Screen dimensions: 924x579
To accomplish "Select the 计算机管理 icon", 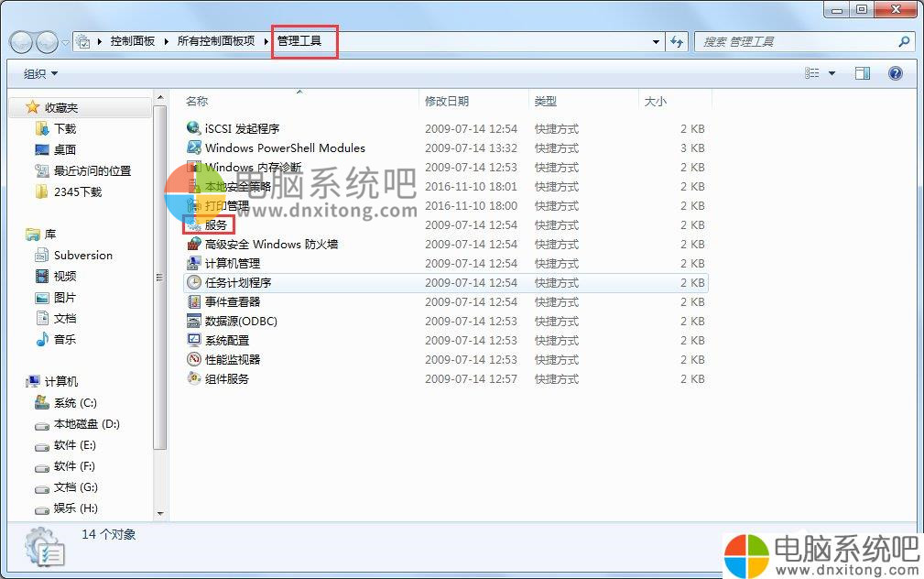I will pos(193,263).
